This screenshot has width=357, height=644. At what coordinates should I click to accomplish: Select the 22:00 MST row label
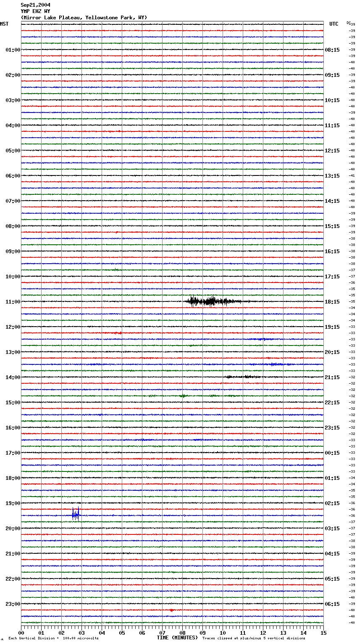13,579
